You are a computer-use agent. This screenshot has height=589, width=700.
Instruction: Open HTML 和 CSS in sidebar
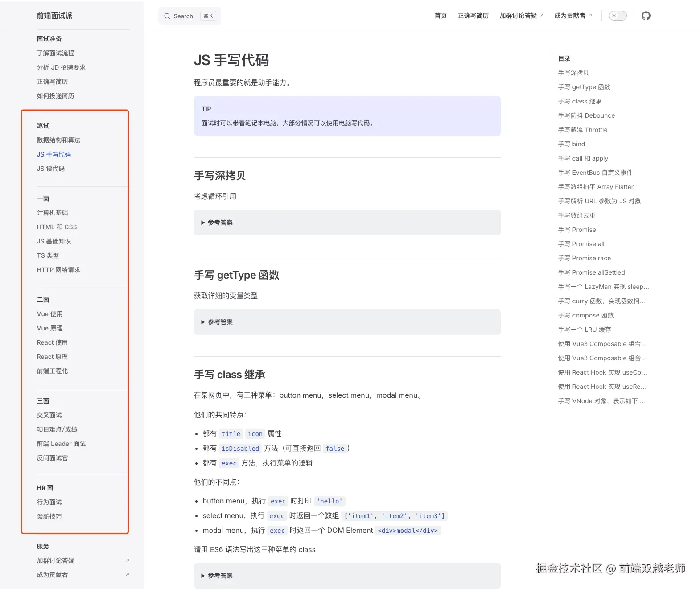(x=57, y=227)
